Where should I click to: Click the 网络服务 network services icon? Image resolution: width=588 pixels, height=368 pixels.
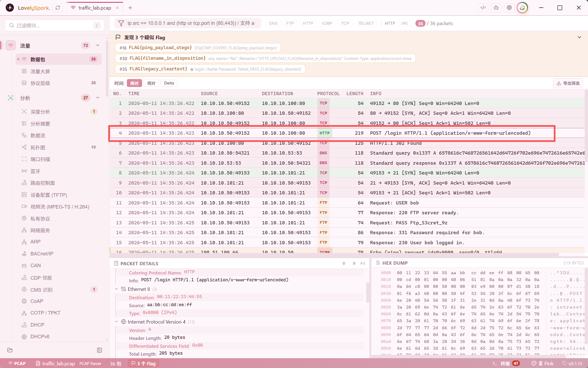point(24,230)
